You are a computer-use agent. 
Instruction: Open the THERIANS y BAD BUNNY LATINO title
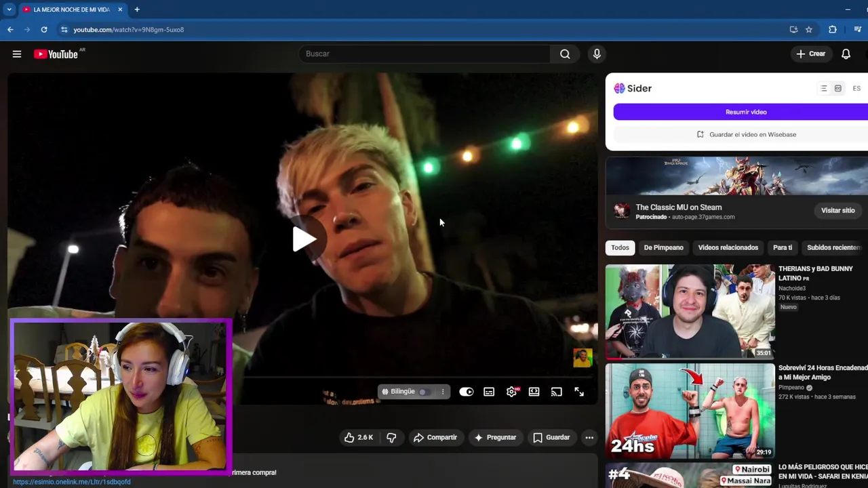(x=816, y=273)
